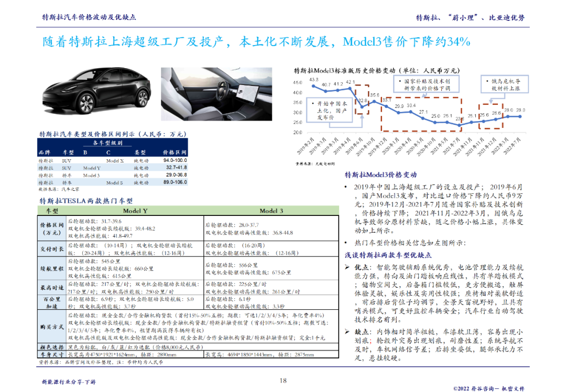Click the callout 俄乌危机导致材料上涨
566x392 pixels.
click(505, 84)
